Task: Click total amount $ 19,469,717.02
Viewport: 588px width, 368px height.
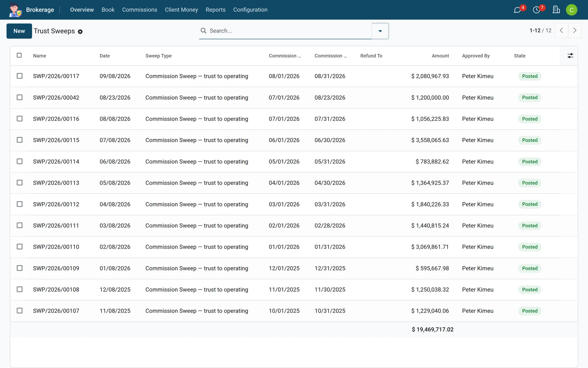Action: (x=432, y=329)
